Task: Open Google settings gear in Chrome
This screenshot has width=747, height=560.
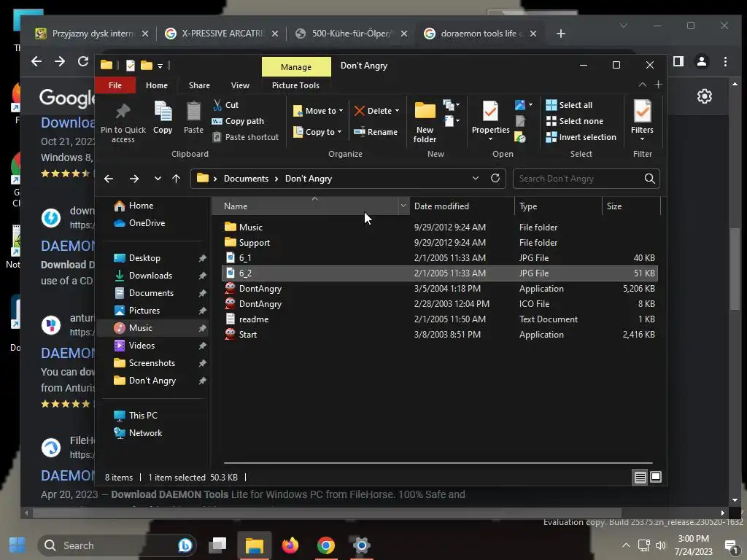Action: (705, 97)
